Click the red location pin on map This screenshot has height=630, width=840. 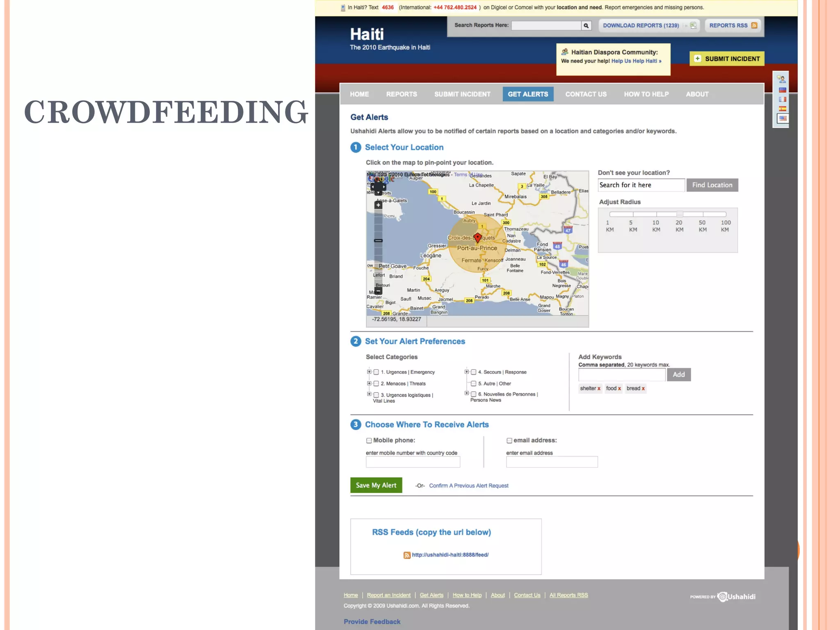[477, 237]
